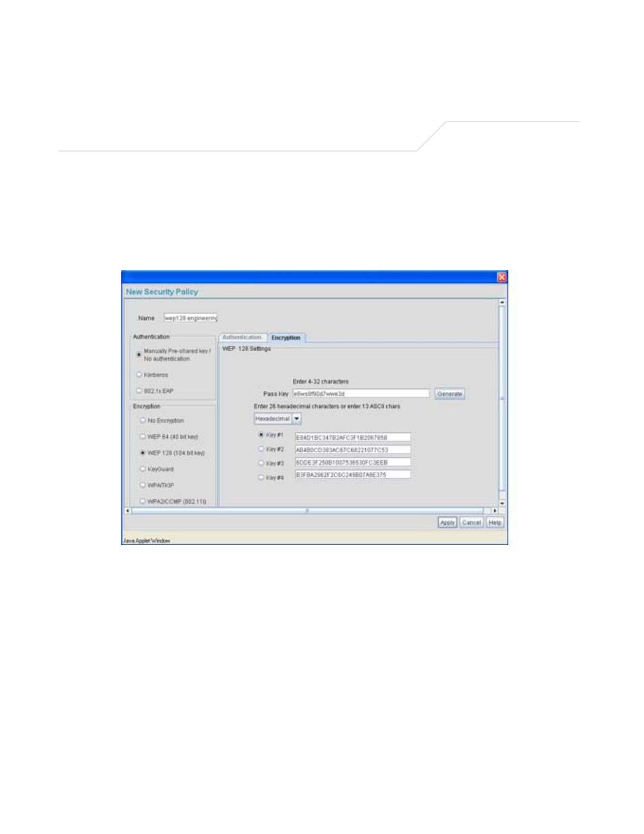
Task: Select WPA2/CCMP (802.11i) encryption
Action: tap(142, 501)
